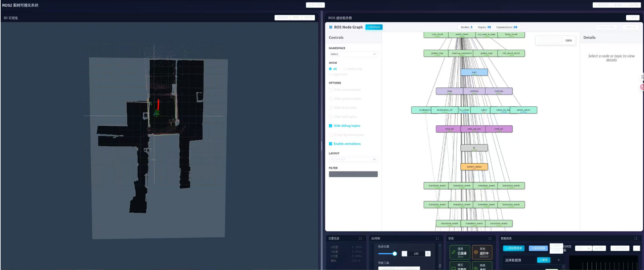Open the 时间范围 time range dropdown
The height and width of the screenshot is (270, 644).
[583, 248]
